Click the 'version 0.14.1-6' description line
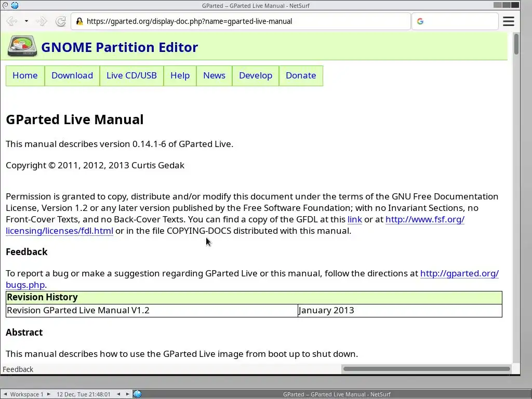This screenshot has width=532, height=399. pyautogui.click(x=119, y=144)
